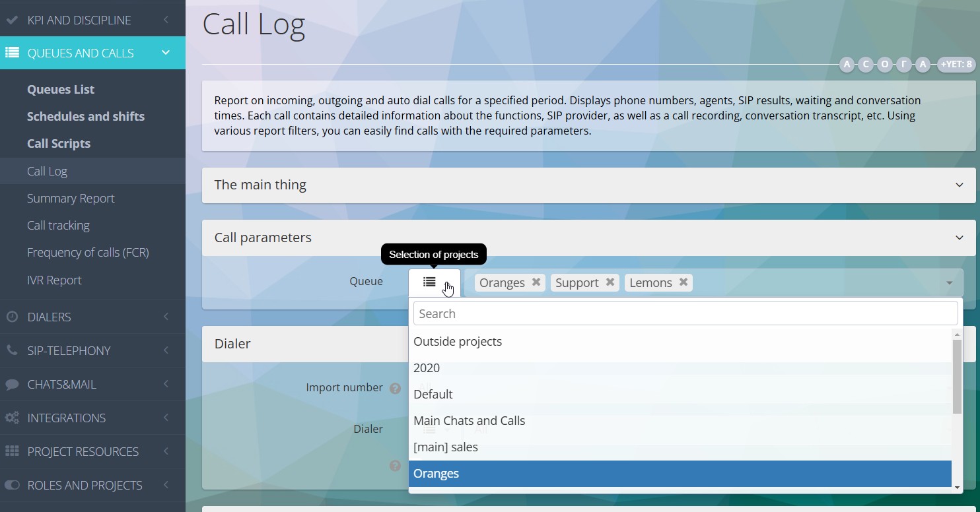Select the 2020 project option
The height and width of the screenshot is (512, 980).
[680, 368]
